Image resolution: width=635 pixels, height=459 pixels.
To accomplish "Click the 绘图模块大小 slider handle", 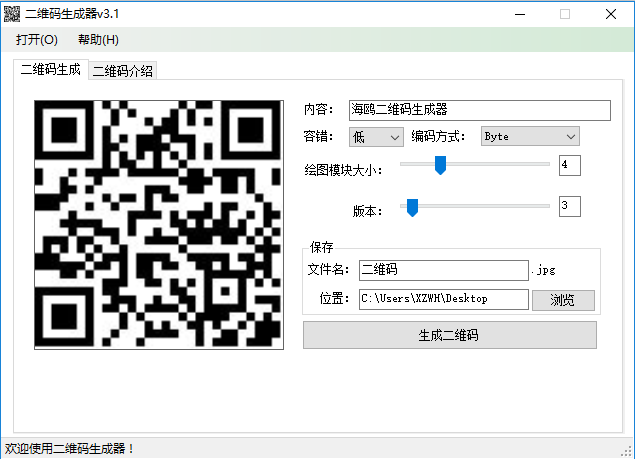I will pyautogui.click(x=439, y=165).
